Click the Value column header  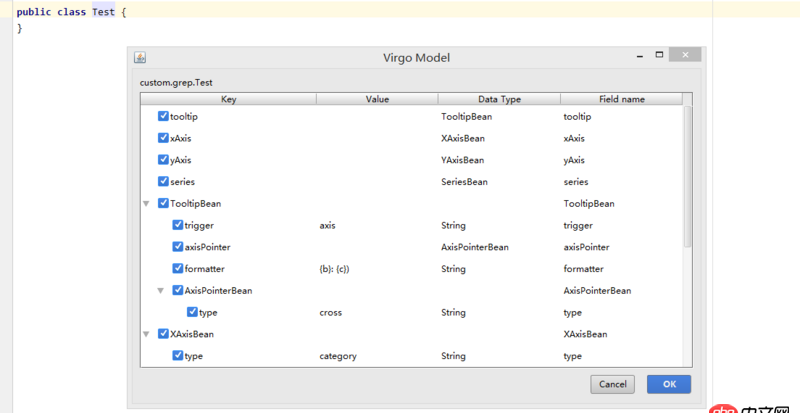377,99
